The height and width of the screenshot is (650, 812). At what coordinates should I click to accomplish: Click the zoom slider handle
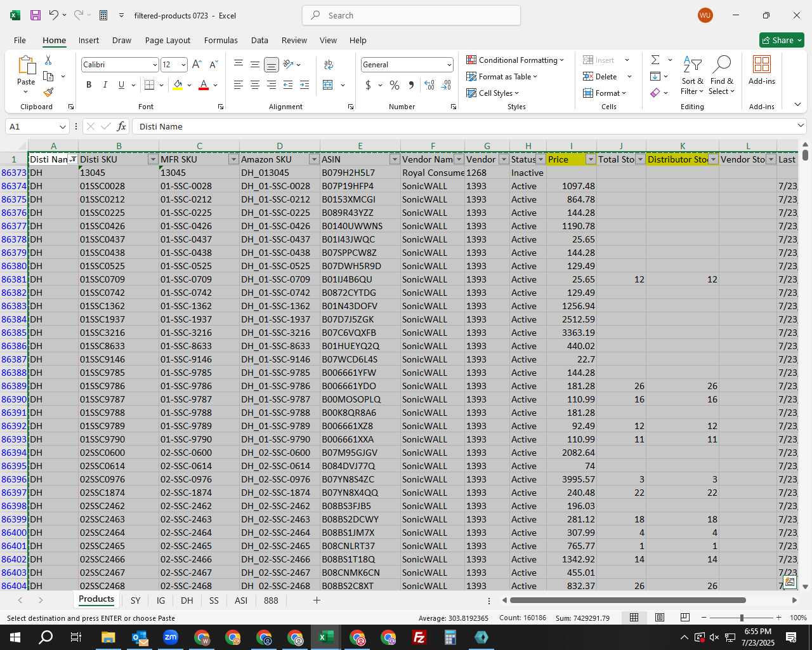click(x=741, y=618)
